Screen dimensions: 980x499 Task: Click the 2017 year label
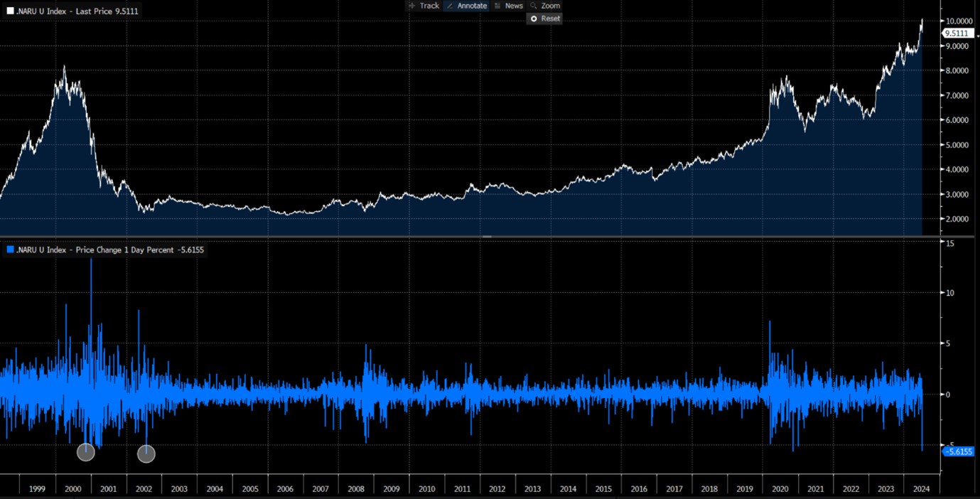tap(674, 489)
